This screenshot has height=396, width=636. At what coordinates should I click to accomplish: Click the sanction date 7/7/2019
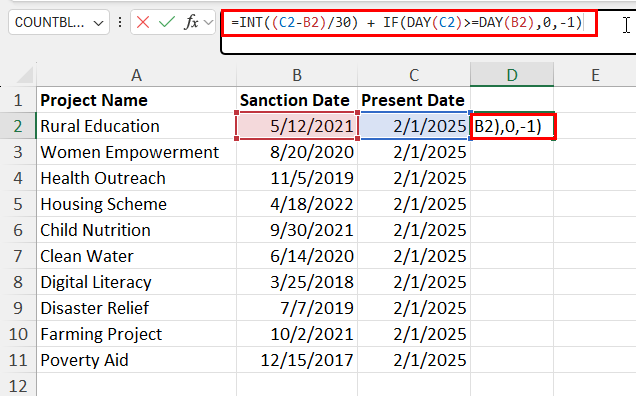pyautogui.click(x=297, y=308)
